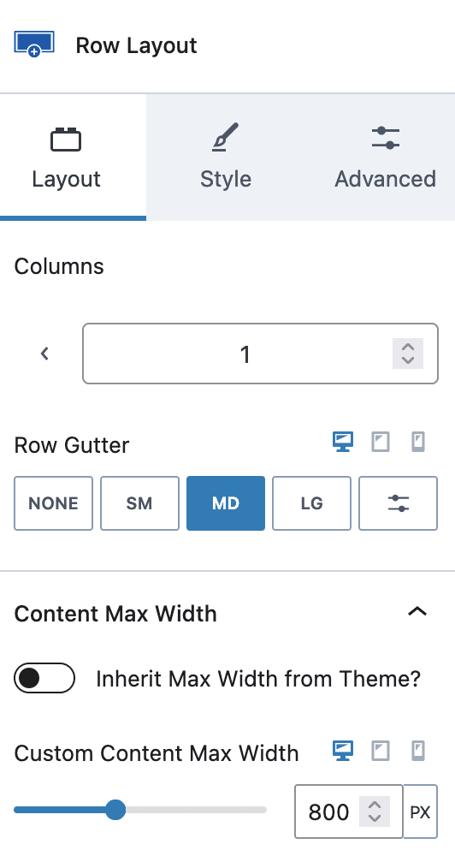Choose custom gutter sliders icon button
Screen dimensions: 455x868
click(x=398, y=503)
